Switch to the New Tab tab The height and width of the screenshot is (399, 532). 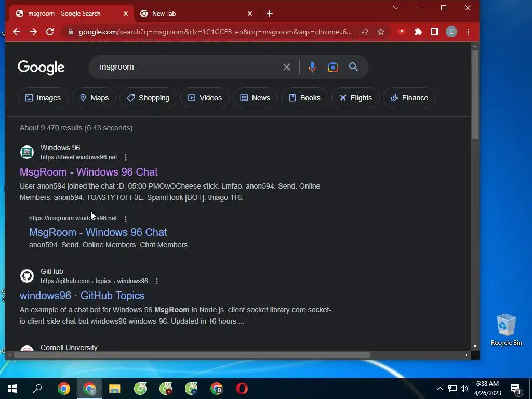(x=196, y=14)
